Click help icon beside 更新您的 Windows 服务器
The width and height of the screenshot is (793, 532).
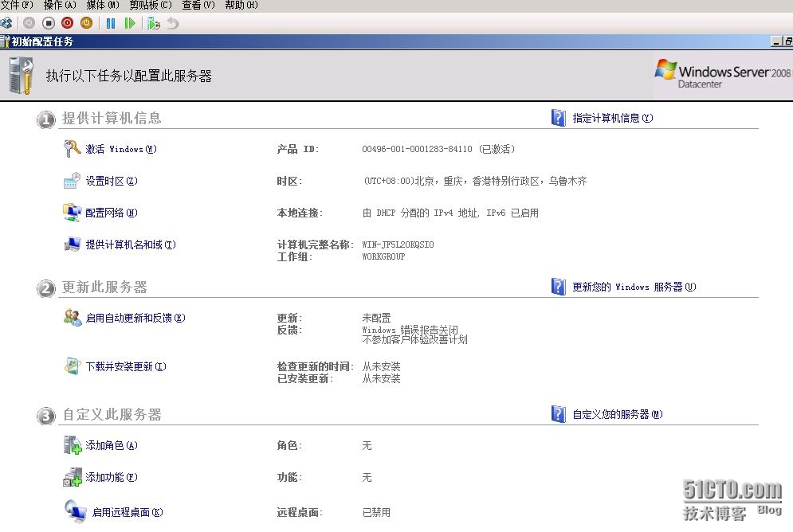[x=559, y=287]
